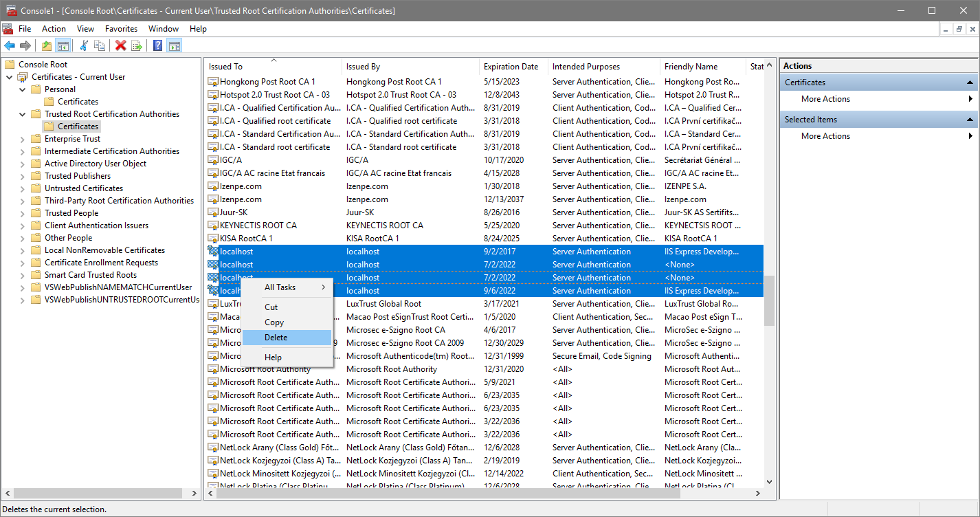Sort by the Intended Purposes column header

click(x=604, y=67)
